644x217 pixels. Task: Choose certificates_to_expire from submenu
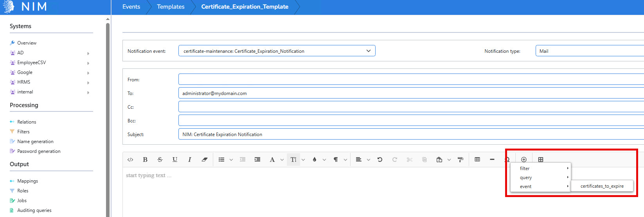(x=602, y=186)
